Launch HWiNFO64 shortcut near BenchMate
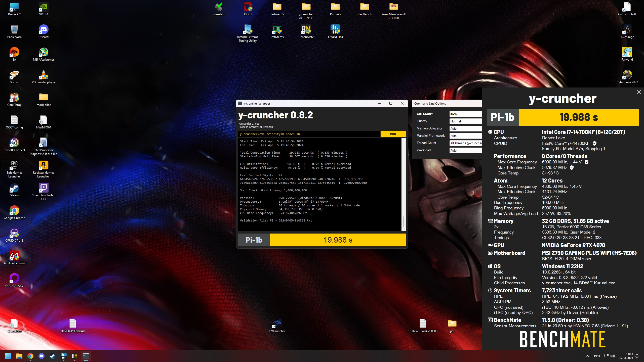The height and width of the screenshot is (362, 644). pyautogui.click(x=335, y=32)
